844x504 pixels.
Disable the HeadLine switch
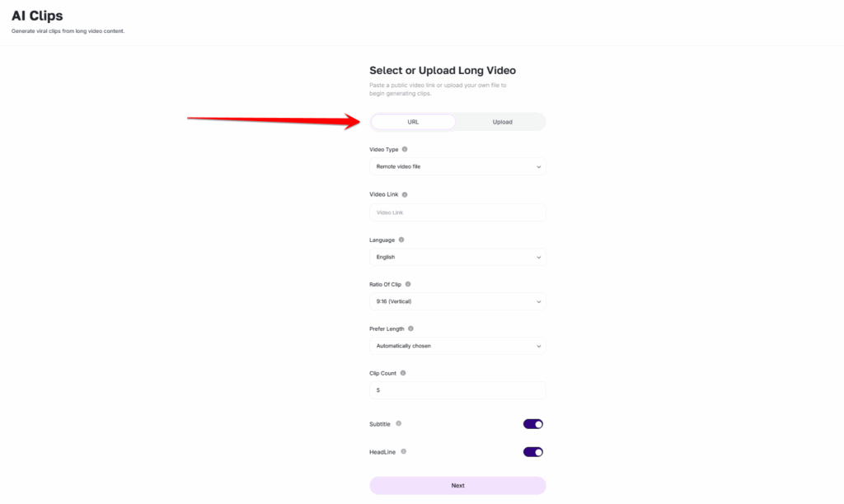tap(533, 452)
